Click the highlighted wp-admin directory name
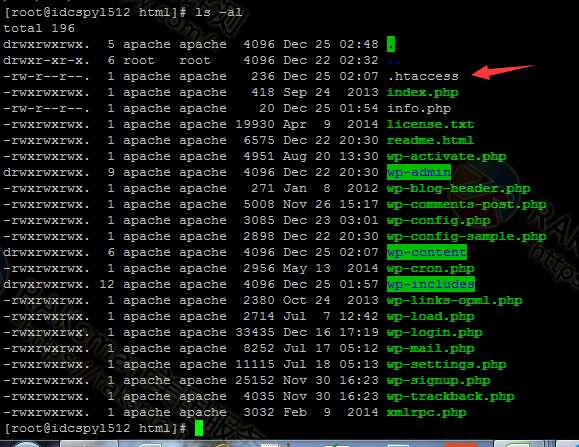Screen dimensions: 579x447 419,172
